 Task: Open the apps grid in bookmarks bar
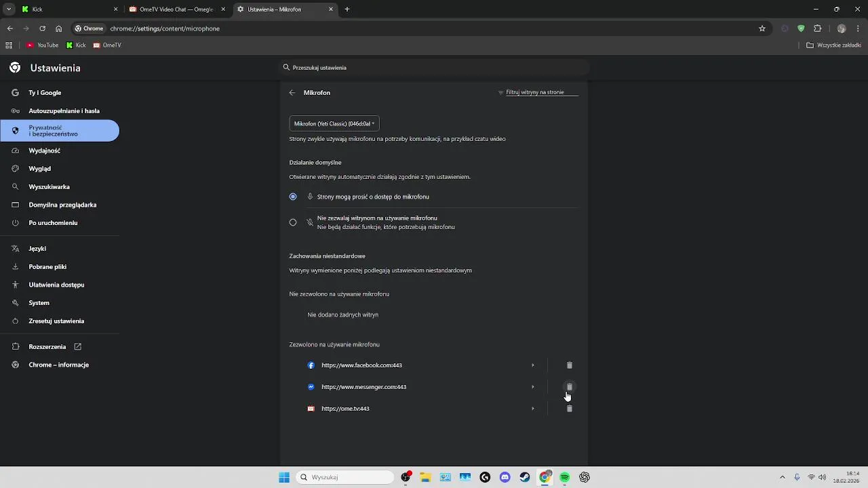(9, 45)
